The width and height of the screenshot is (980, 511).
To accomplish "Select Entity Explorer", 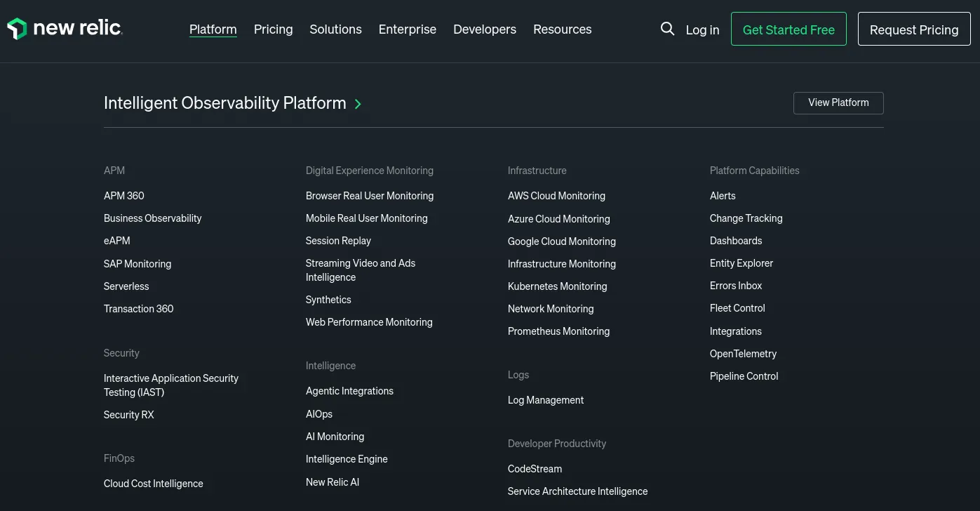I will click(x=741, y=263).
